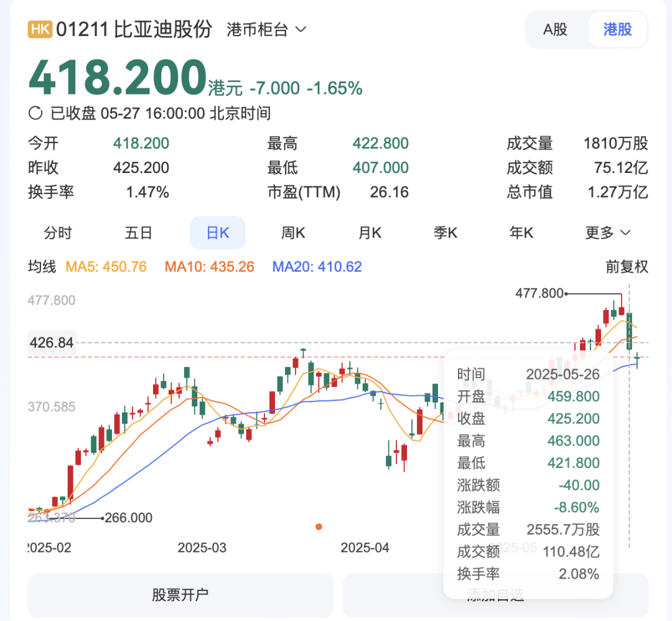The height and width of the screenshot is (621, 672).
Task: Click the 已收盘 05-27 16:00:00 status text
Action: click(x=161, y=113)
